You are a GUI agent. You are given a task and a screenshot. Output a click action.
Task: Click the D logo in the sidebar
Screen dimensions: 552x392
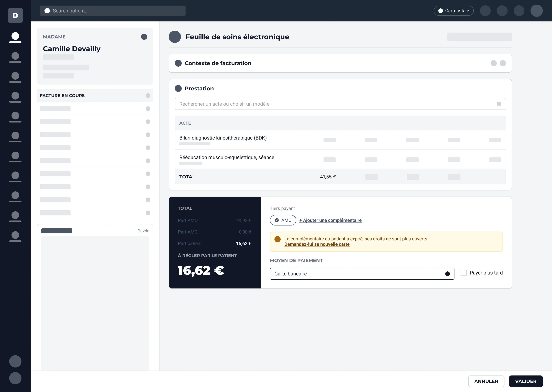(15, 15)
